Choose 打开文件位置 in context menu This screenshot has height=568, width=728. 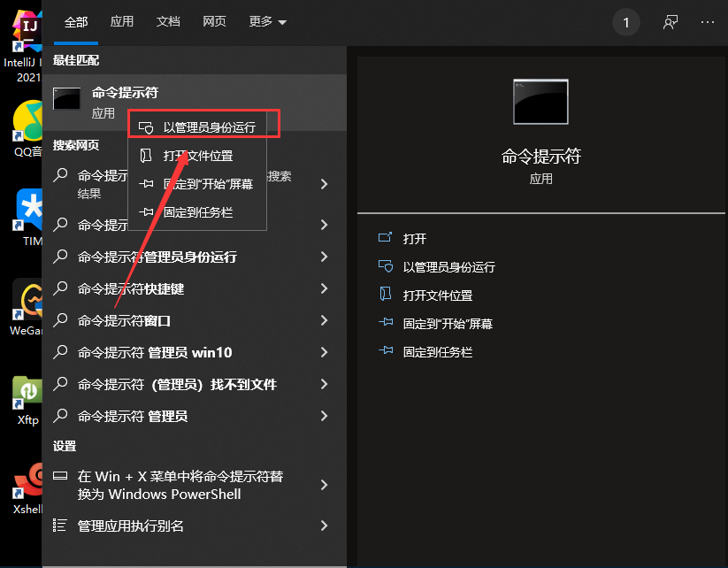197,156
